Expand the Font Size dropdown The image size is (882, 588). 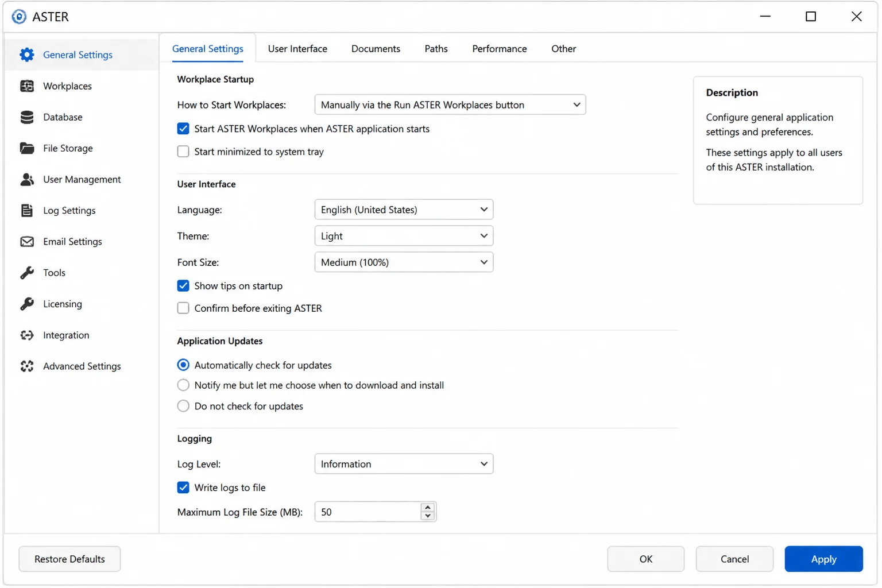[x=404, y=262]
